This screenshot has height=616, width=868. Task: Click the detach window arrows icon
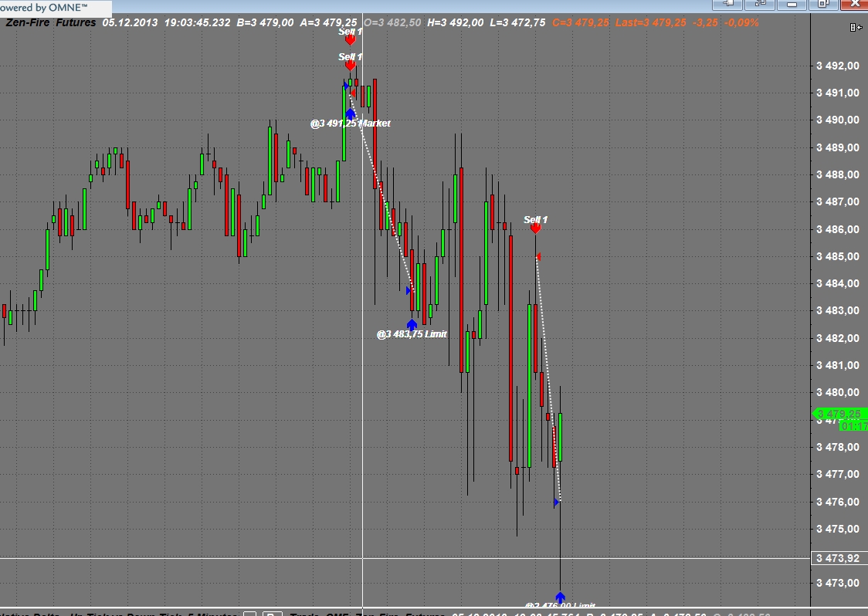point(760,5)
